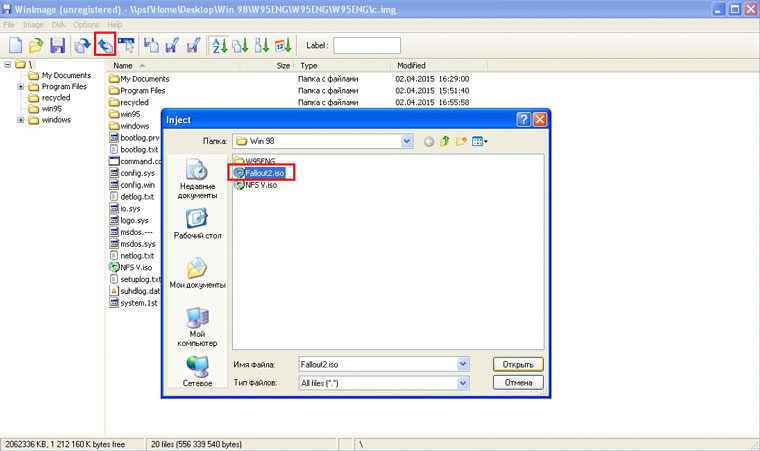760x451 pixels.
Task: Click the Type column header
Action: [x=342, y=65]
